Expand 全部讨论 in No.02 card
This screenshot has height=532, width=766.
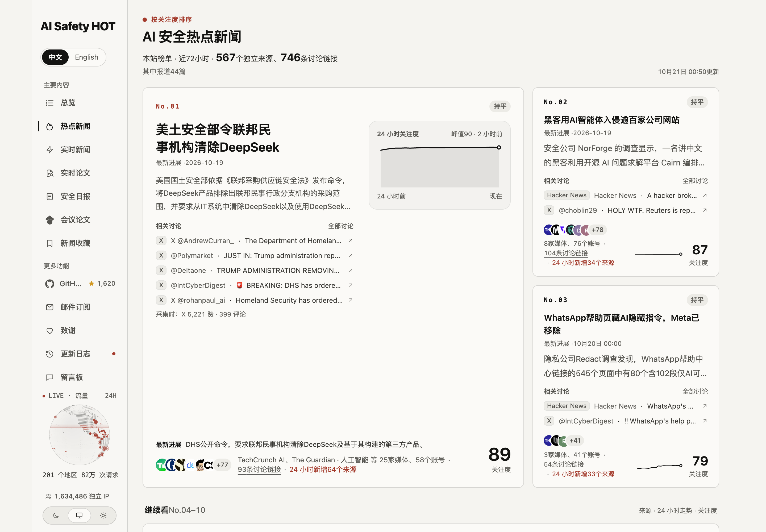click(695, 181)
